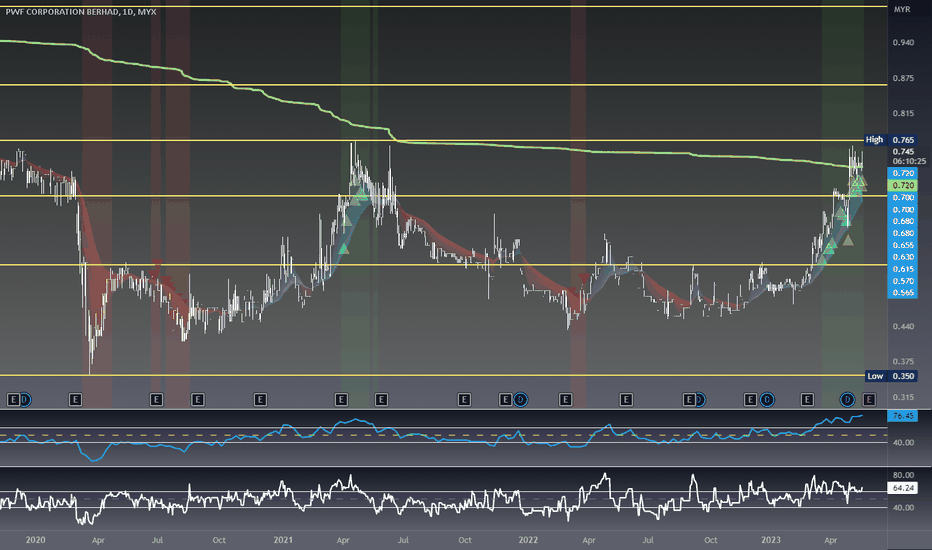
Task: Click the 80.00 label on the lower oscillator
Action: [x=903, y=474]
